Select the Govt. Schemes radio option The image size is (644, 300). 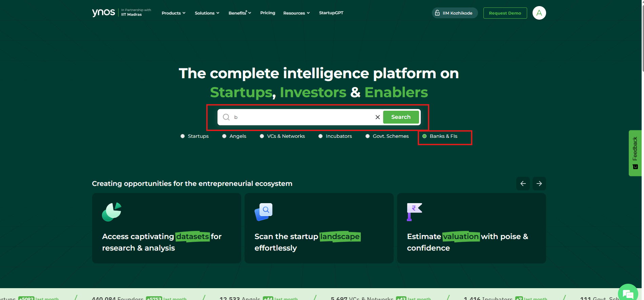(x=368, y=136)
